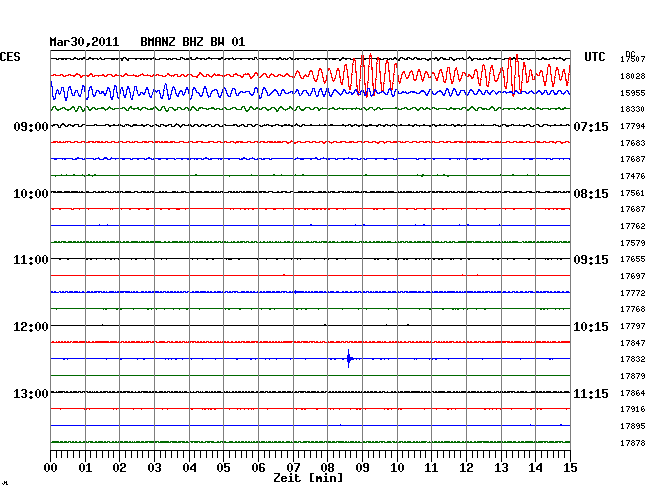Click the amplitude value 17878
Viewport: 650px width, 494px height.
pyautogui.click(x=633, y=443)
